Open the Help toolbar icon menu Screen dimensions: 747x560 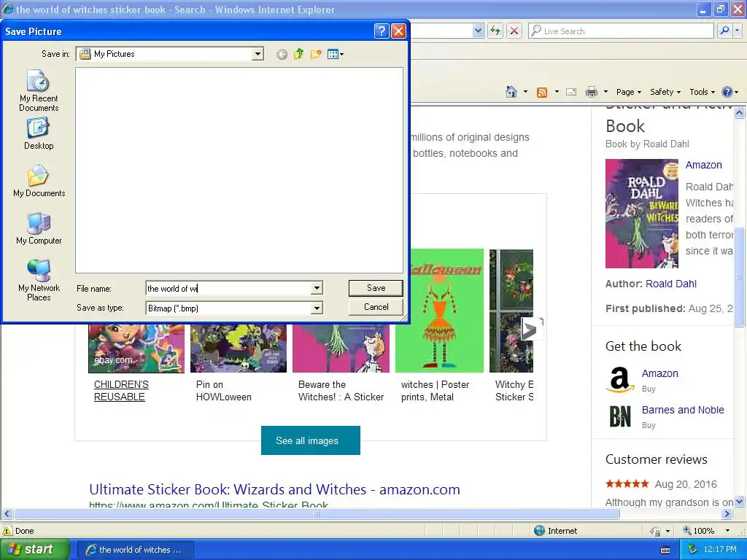(x=729, y=92)
